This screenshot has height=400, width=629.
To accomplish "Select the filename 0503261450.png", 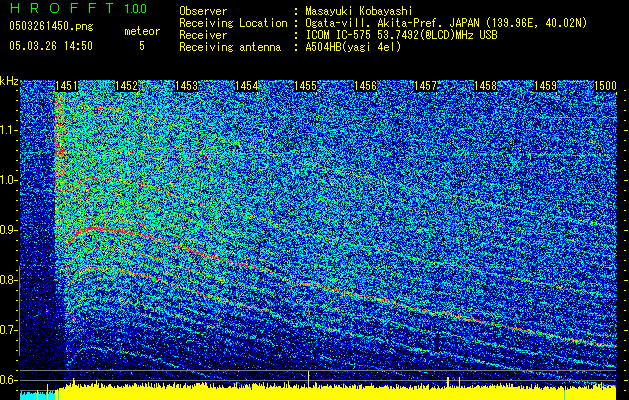I will coord(51,26).
